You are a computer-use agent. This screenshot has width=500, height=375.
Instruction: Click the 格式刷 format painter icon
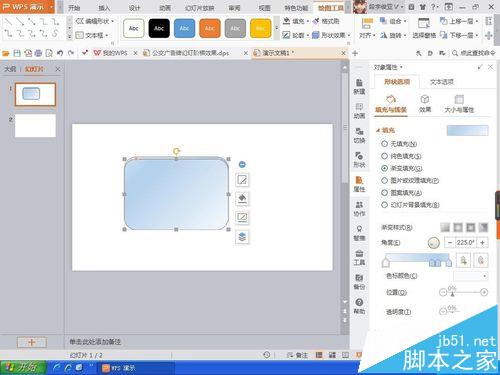tap(326, 21)
